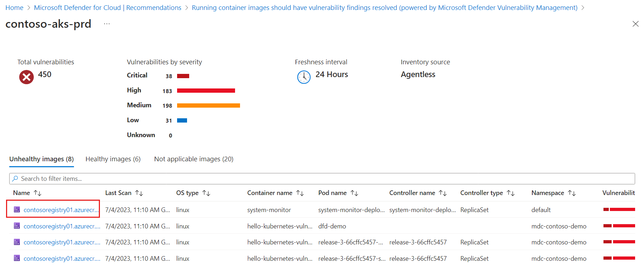Screen dimensions: 644x265
Task: Open the ellipsis menu beside contoso-aks-prd
Action: click(x=107, y=24)
